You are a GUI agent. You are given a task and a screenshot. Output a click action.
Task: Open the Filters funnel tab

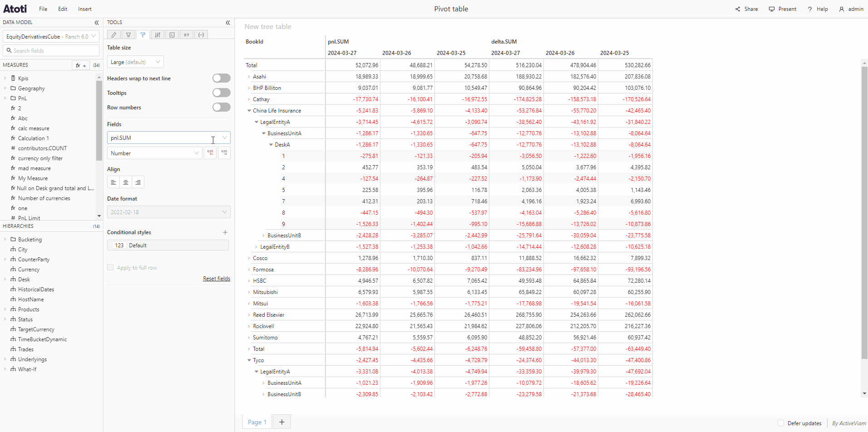[128, 34]
